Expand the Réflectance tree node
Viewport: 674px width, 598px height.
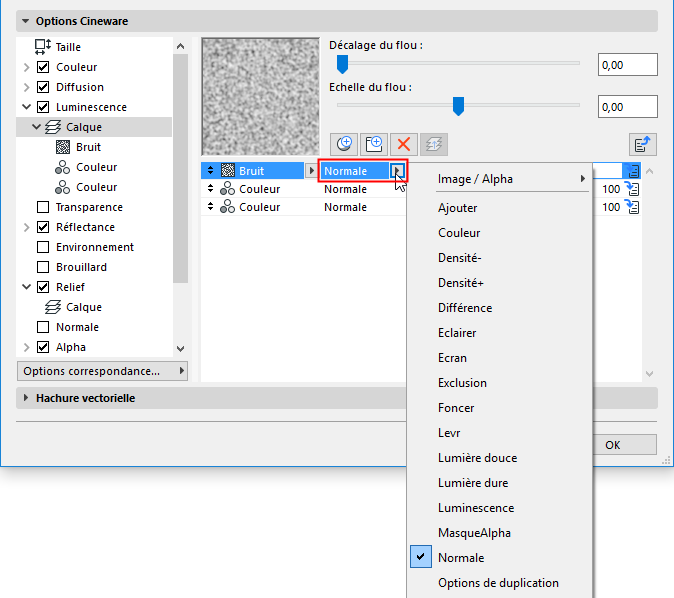(x=27, y=227)
